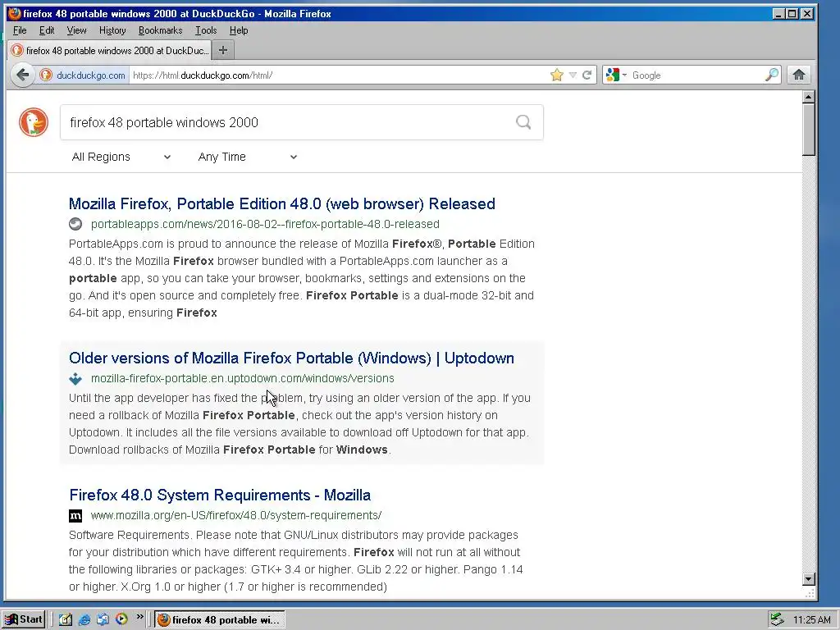Click the mozilla.org system-requirements URL link
The image size is (840, 630).
click(x=236, y=515)
